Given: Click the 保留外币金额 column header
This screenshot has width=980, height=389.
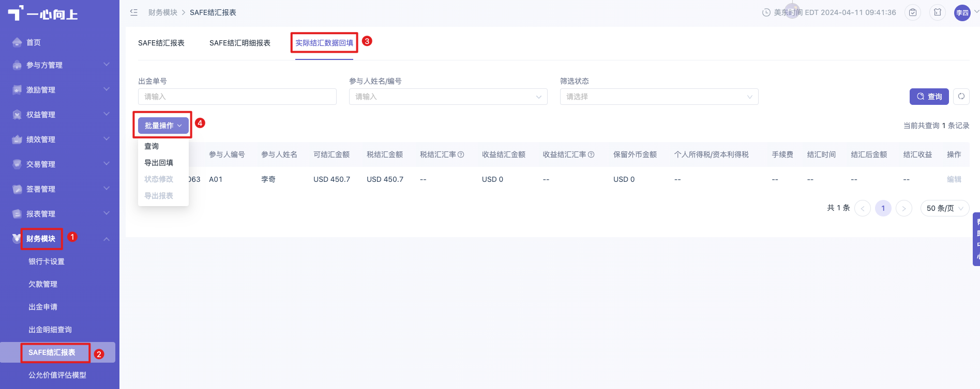Looking at the screenshot, I should [x=635, y=154].
